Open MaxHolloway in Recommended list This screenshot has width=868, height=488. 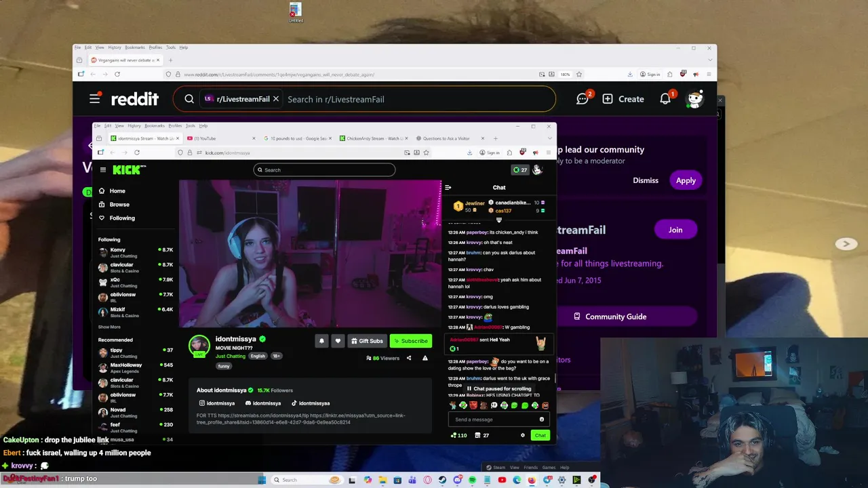pyautogui.click(x=136, y=367)
